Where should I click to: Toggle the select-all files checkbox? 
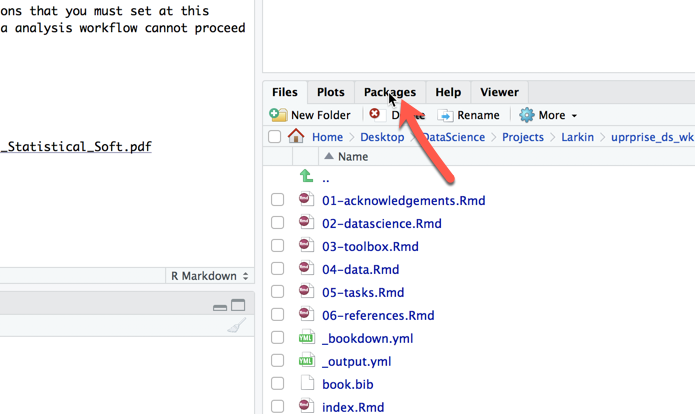point(274,137)
